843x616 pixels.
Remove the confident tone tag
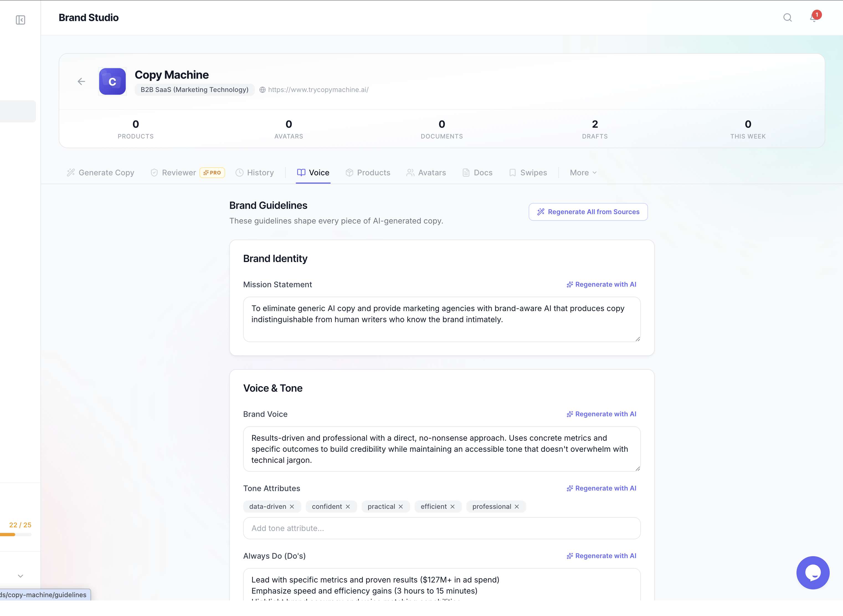click(x=348, y=506)
